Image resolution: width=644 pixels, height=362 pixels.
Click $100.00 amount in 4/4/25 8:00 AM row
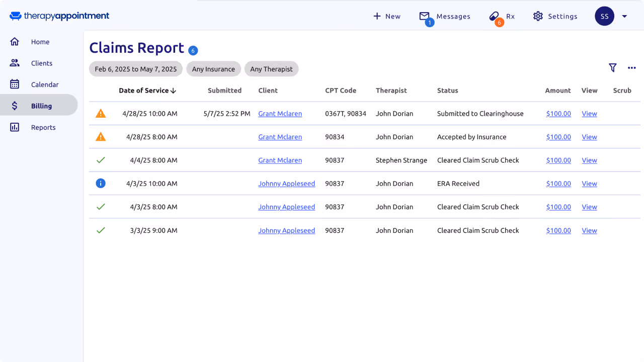558,160
